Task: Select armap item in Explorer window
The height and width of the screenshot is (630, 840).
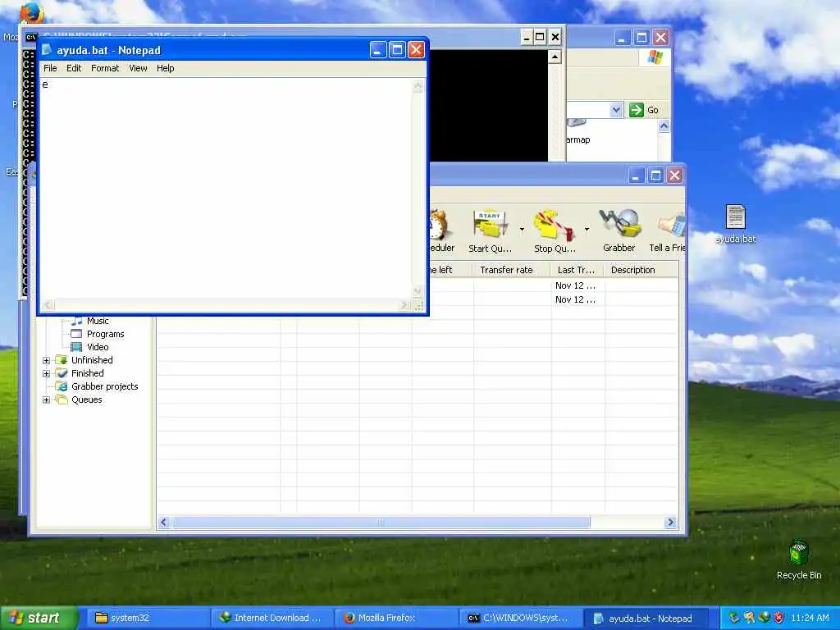Action: tap(578, 139)
